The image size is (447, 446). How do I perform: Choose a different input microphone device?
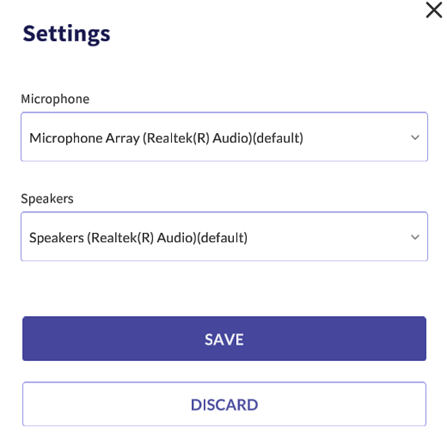[224, 137]
